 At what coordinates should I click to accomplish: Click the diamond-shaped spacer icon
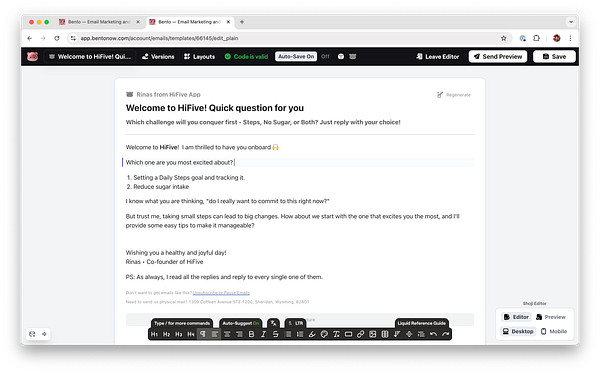[409, 334]
